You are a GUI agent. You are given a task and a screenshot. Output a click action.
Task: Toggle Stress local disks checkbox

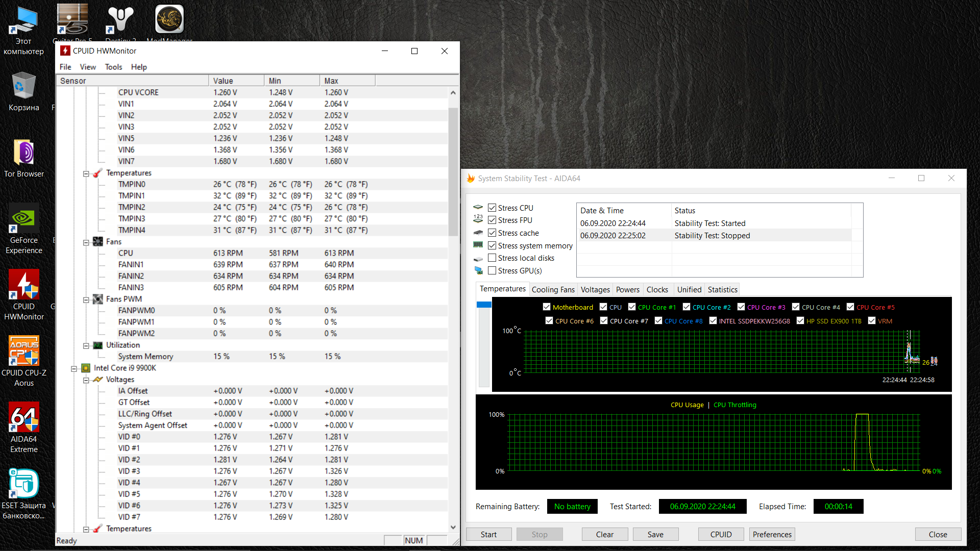492,258
